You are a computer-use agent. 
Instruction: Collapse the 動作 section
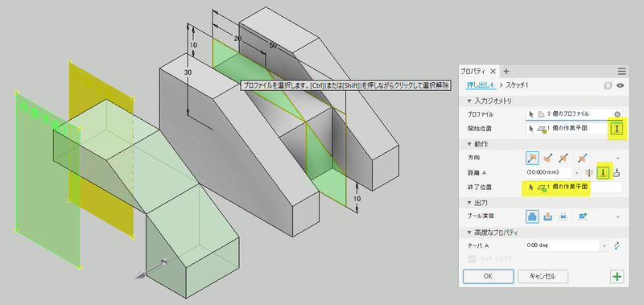[470, 144]
